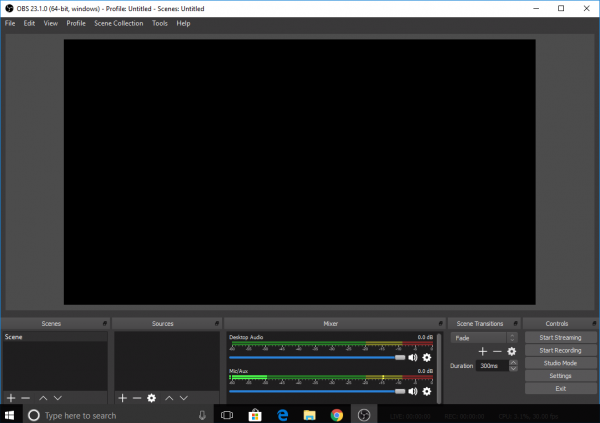This screenshot has width=600, height=423.
Task: Open transition properties gear icon
Action: (x=511, y=351)
